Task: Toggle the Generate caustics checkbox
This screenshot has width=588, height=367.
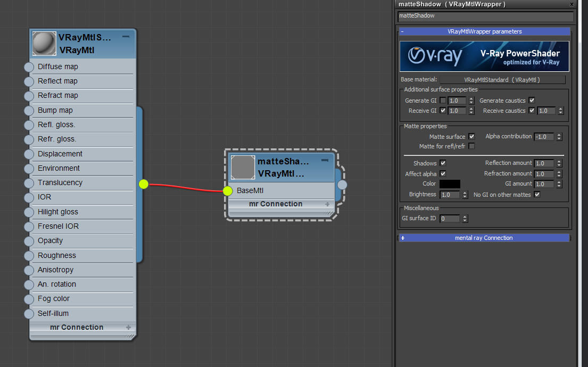Action: [532, 100]
